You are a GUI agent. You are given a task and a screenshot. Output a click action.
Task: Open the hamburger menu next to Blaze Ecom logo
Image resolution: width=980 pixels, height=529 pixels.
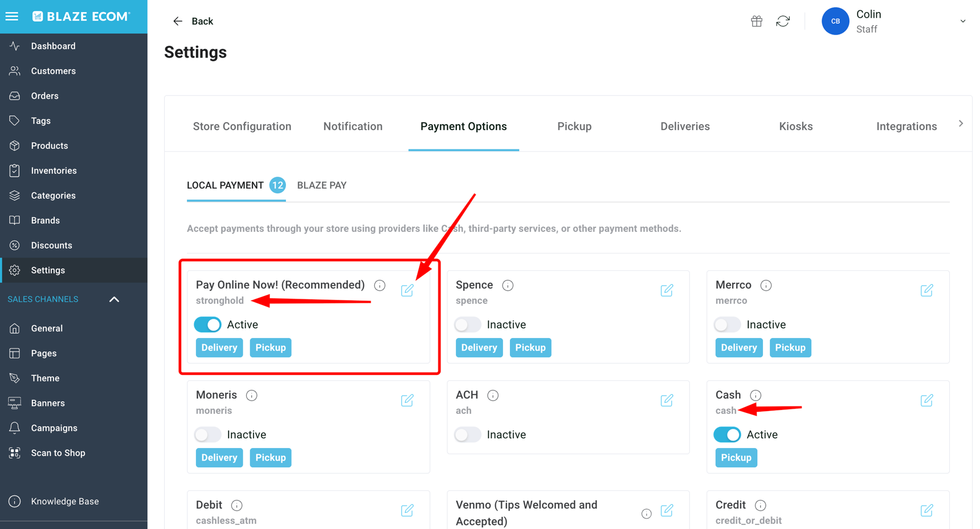(12, 16)
